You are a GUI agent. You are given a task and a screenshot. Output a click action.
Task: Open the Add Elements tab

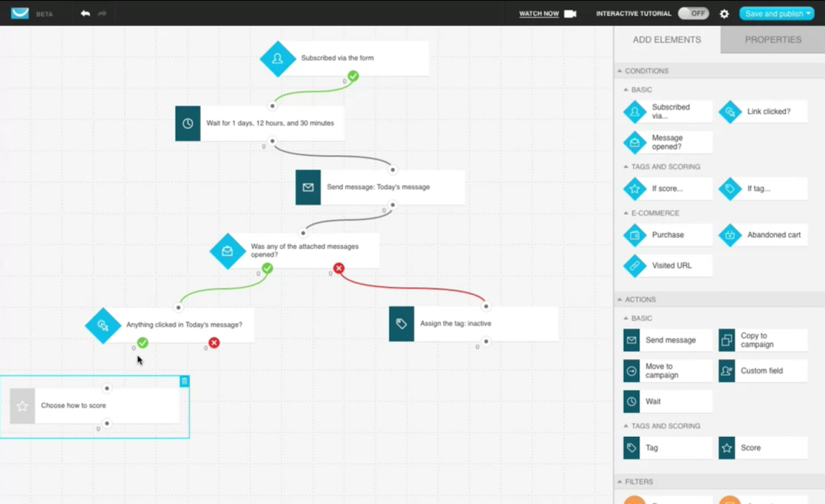pos(667,40)
